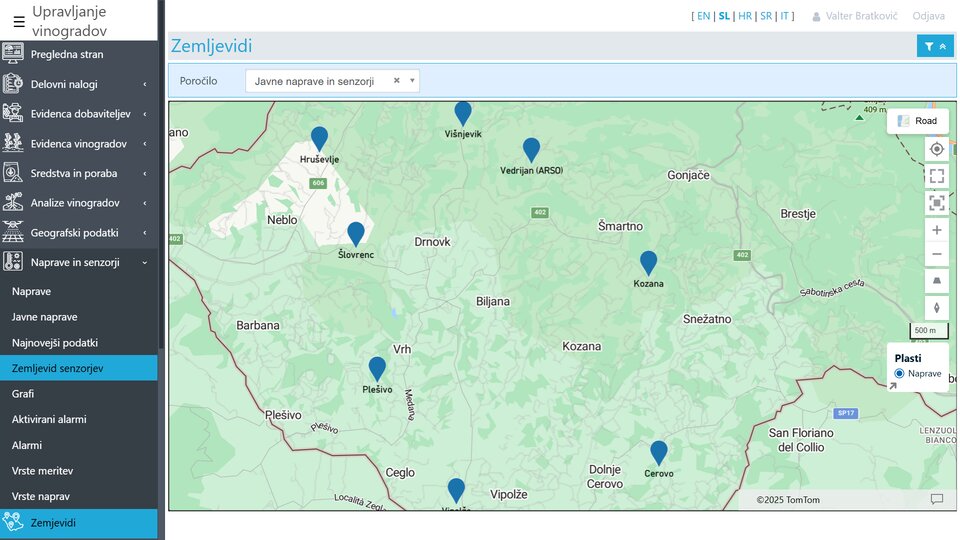Zoom in on the map
The width and height of the screenshot is (960, 540).
[x=936, y=230]
